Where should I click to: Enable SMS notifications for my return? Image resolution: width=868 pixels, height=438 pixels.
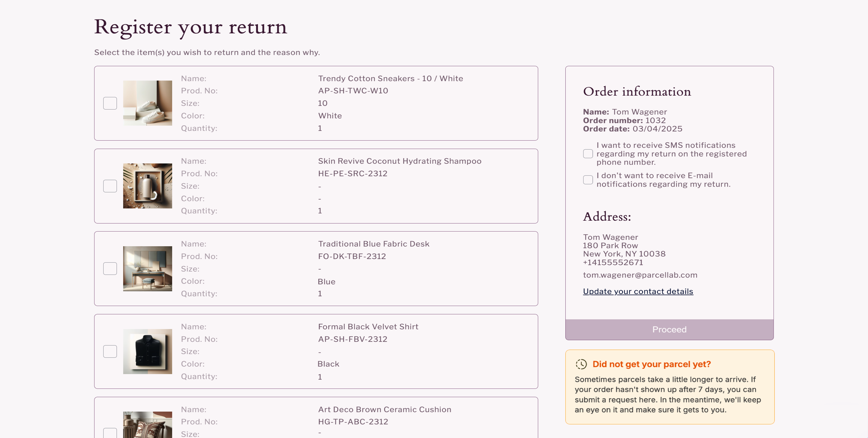[588, 154]
